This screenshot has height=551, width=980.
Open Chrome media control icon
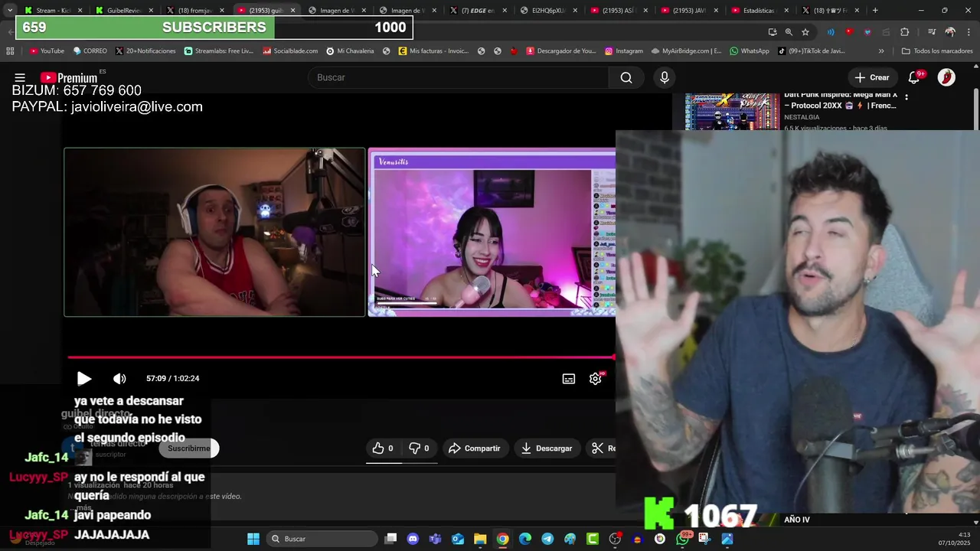[x=932, y=32]
